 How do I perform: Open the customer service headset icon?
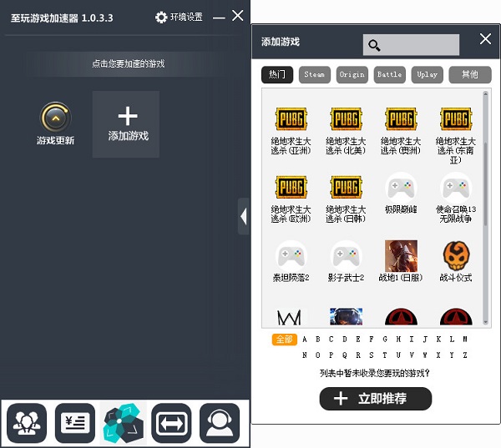[x=220, y=423]
